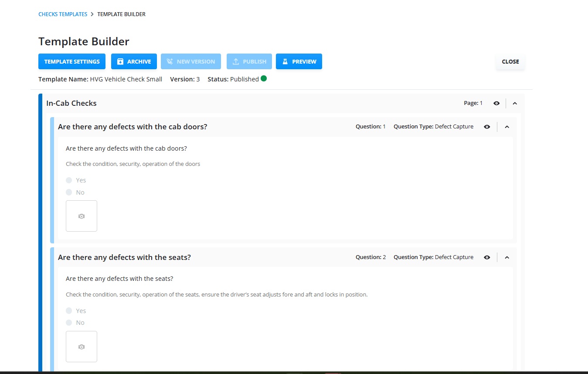The width and height of the screenshot is (588, 374).
Task: Select Yes for seats defects
Action: 69,311
